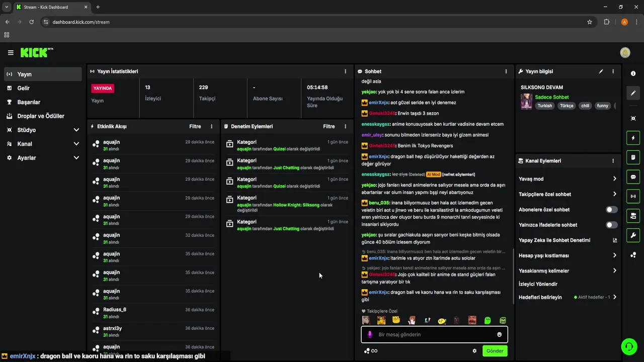Screen dimensions: 644x362
Task: Click the channel points balance icon below chat
Action: [x=371, y=351]
